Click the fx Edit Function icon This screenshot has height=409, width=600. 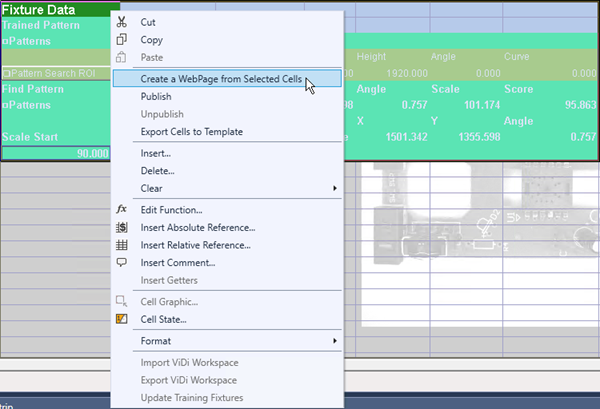point(122,209)
